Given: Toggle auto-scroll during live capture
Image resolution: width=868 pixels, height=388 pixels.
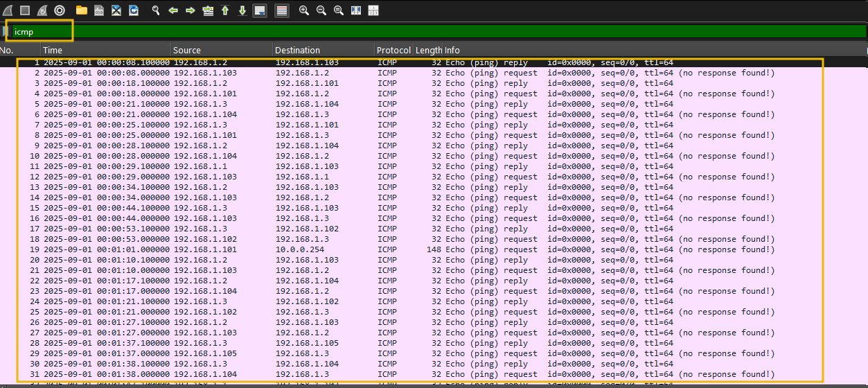Looking at the screenshot, I should pyautogui.click(x=260, y=10).
